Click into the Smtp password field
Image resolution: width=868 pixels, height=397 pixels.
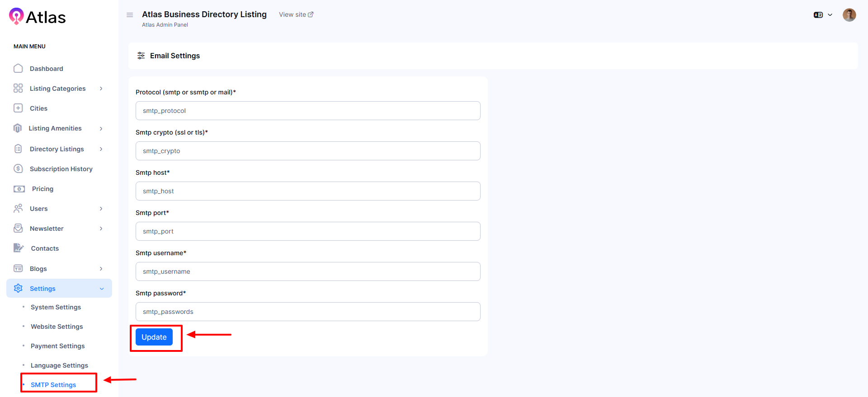(307, 312)
